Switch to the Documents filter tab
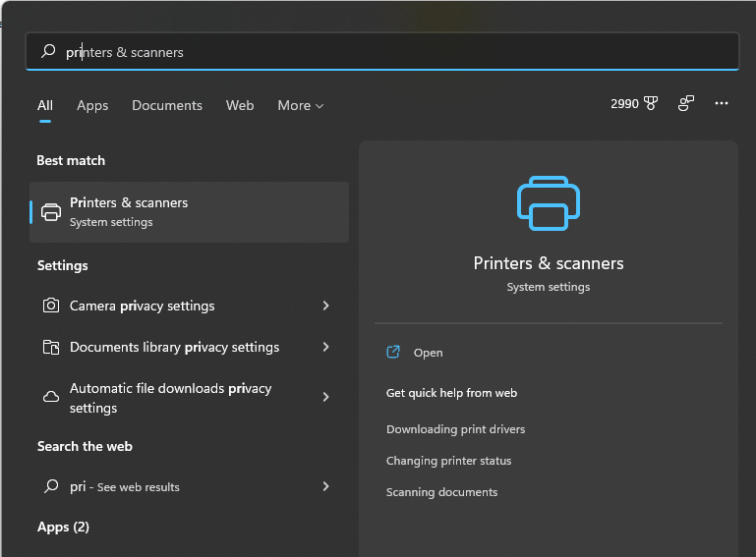Screen dimensions: 756x557 pos(167,105)
